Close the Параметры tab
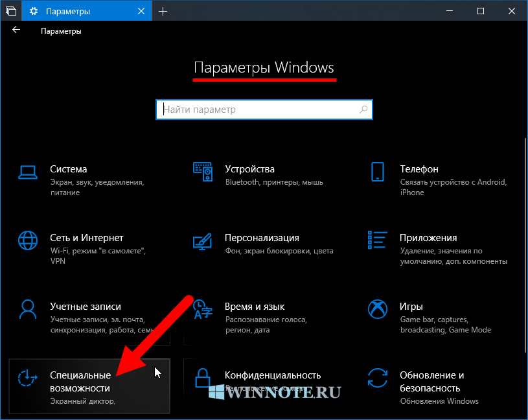Screen dimensions: 528x420 (141, 11)
